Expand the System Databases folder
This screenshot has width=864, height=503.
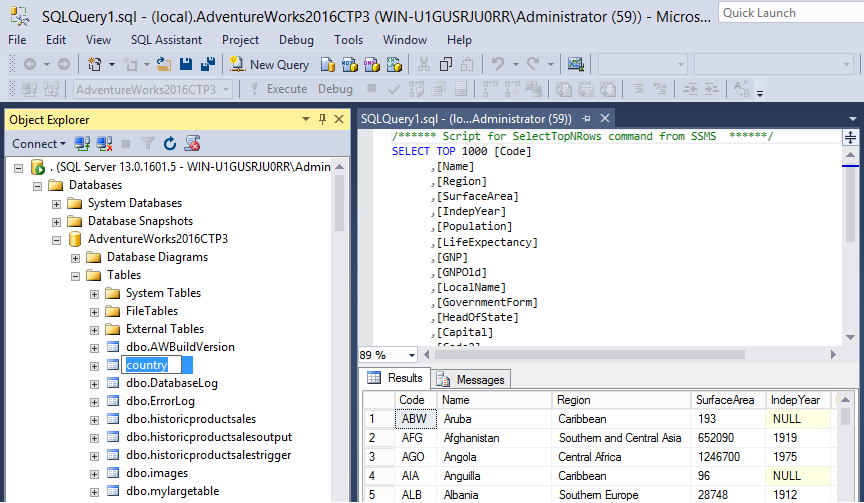[x=57, y=203]
